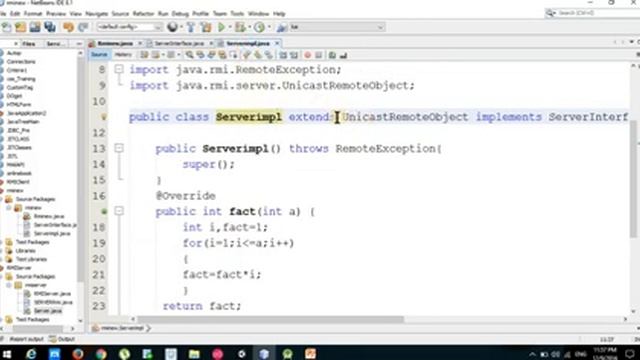Close the ServerInterface.java tab
Image resolution: width=640 pixels, height=360 pixels.
(x=211, y=43)
